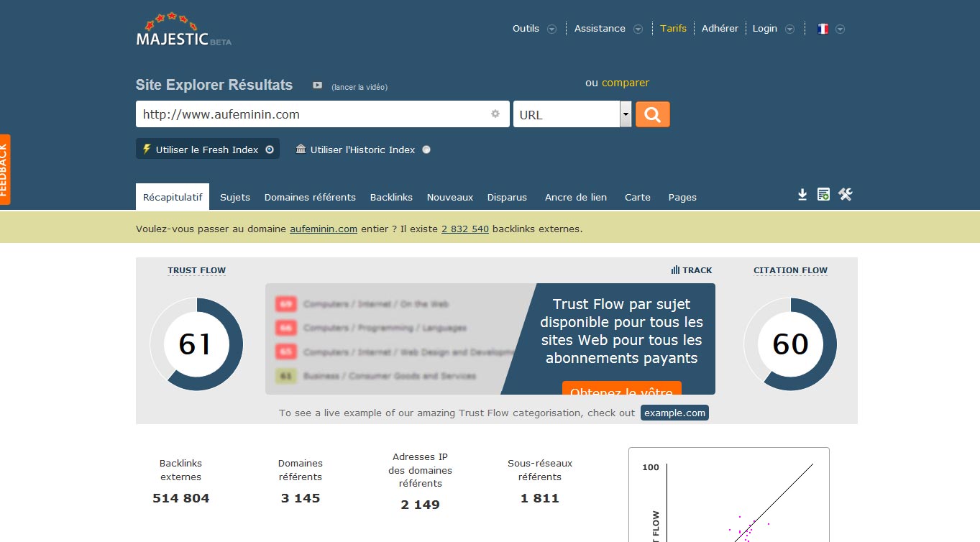Select the Utiliser le Fresh Index radio
Screen dimensions: 980x542
(270, 150)
